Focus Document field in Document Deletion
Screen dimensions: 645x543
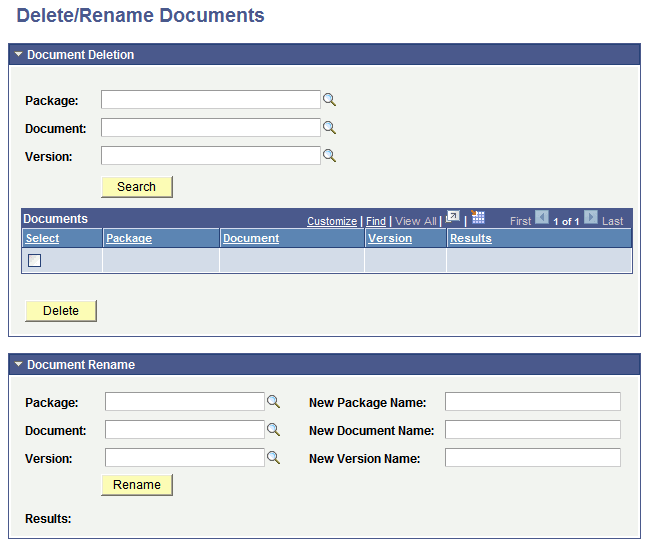211,128
